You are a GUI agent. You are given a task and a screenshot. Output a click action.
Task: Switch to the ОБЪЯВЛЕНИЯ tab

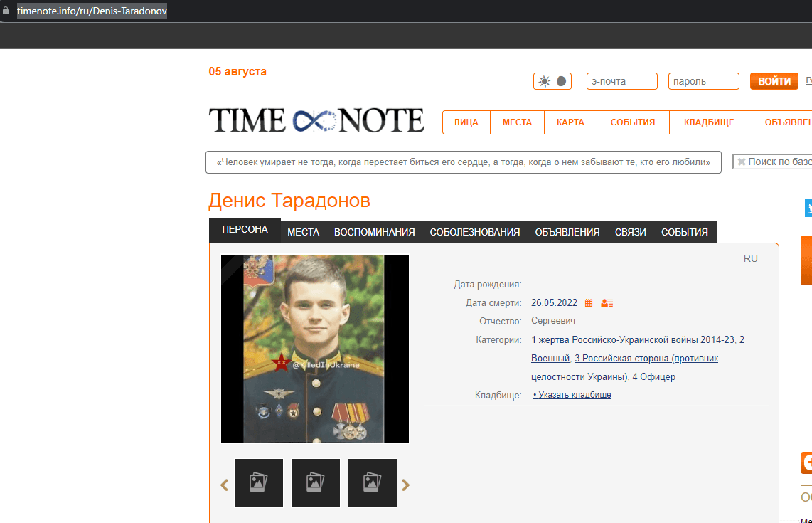[567, 232]
